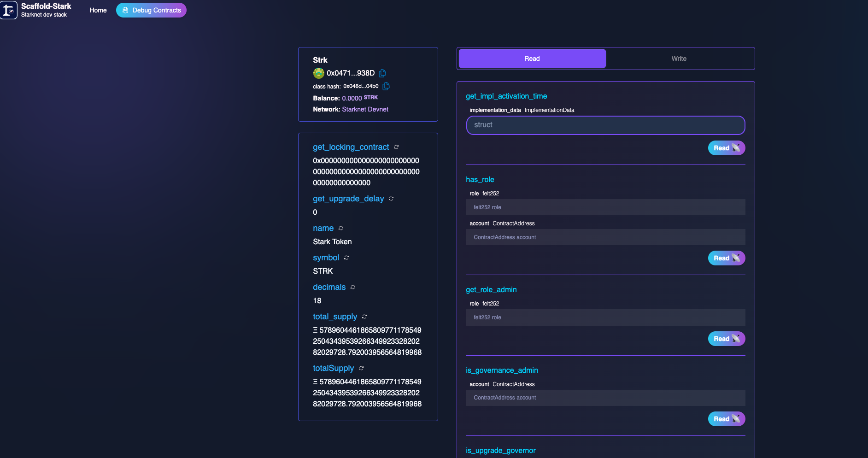Focus the has_role felt252 role input
Viewport: 868px width, 458px height.
(606, 207)
